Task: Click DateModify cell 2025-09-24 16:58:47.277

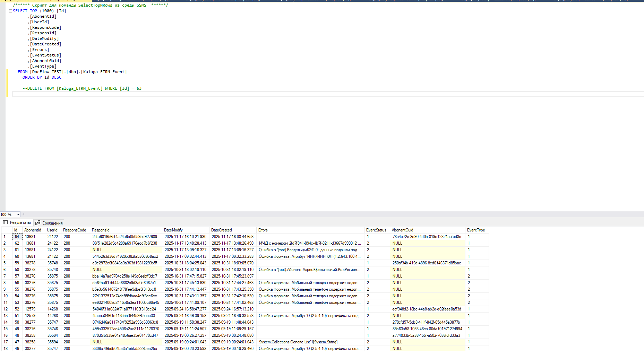Action: (x=186, y=309)
